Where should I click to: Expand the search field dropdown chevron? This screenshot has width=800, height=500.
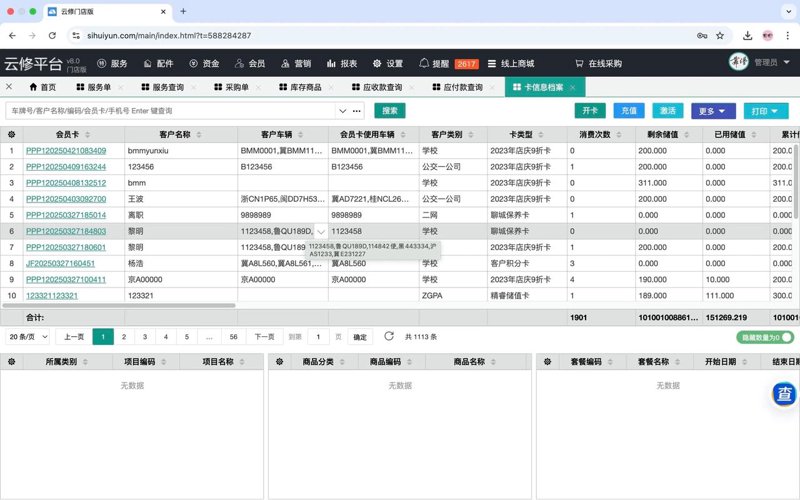point(342,111)
